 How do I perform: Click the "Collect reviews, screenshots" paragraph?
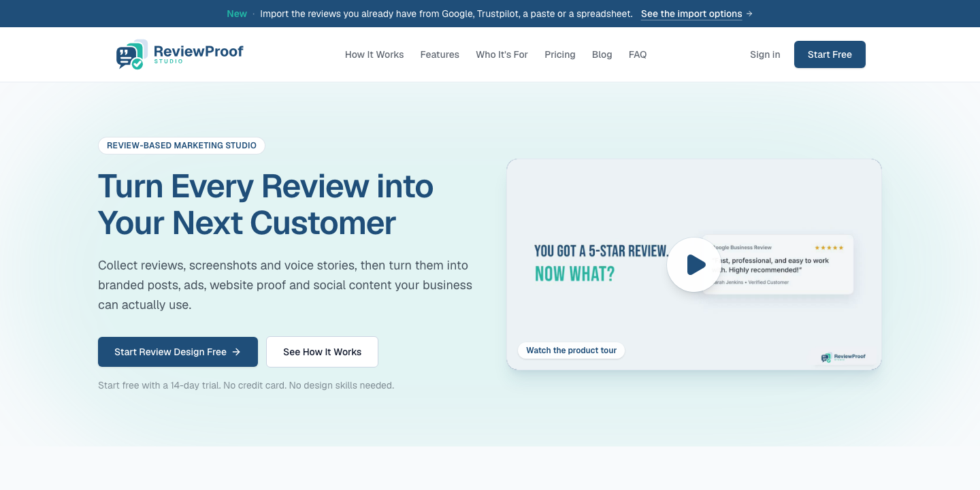(x=285, y=285)
